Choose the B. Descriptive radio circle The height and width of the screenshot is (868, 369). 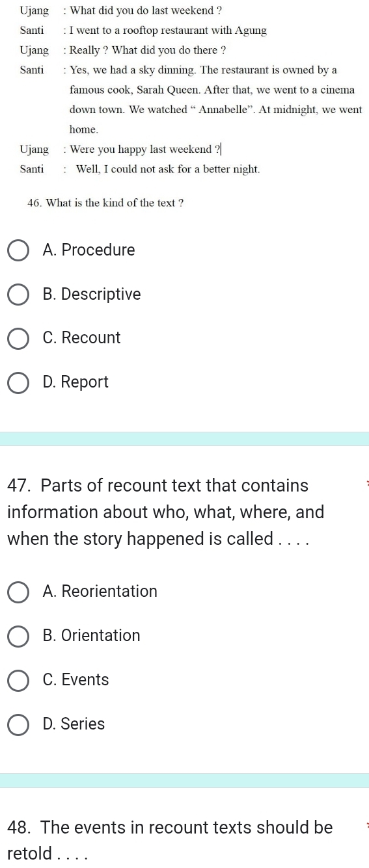pos(18,295)
